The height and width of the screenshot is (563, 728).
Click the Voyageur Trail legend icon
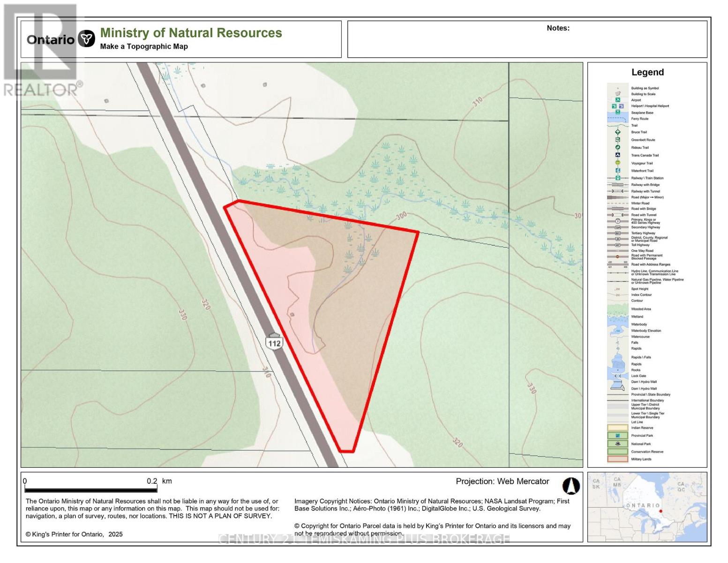coord(618,163)
